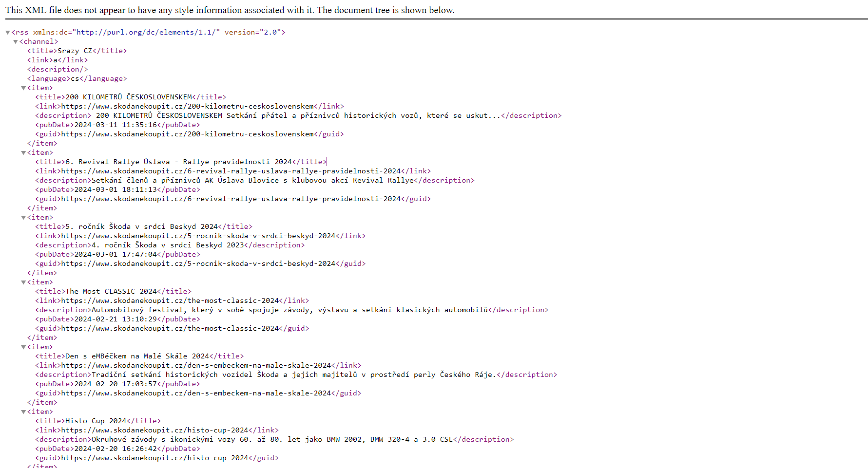Click the channel link element containing 'a'
This screenshot has height=468, width=868.
tap(58, 60)
